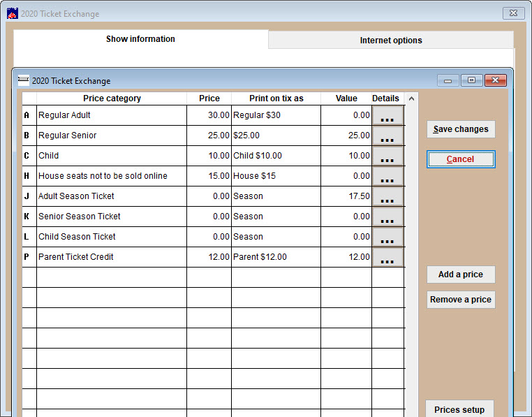Click price 30.00 in Regular Adult row
The height and width of the screenshot is (417, 532).
coord(209,115)
